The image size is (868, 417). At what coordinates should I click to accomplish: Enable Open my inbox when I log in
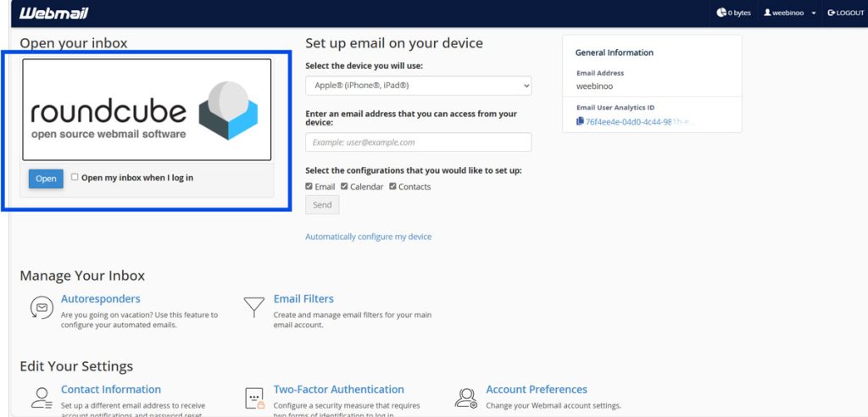(x=75, y=177)
